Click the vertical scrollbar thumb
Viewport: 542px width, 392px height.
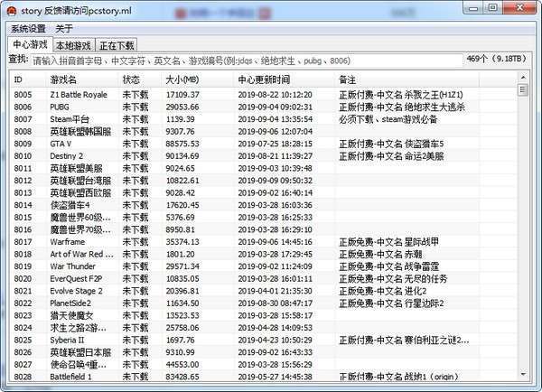click(x=523, y=90)
